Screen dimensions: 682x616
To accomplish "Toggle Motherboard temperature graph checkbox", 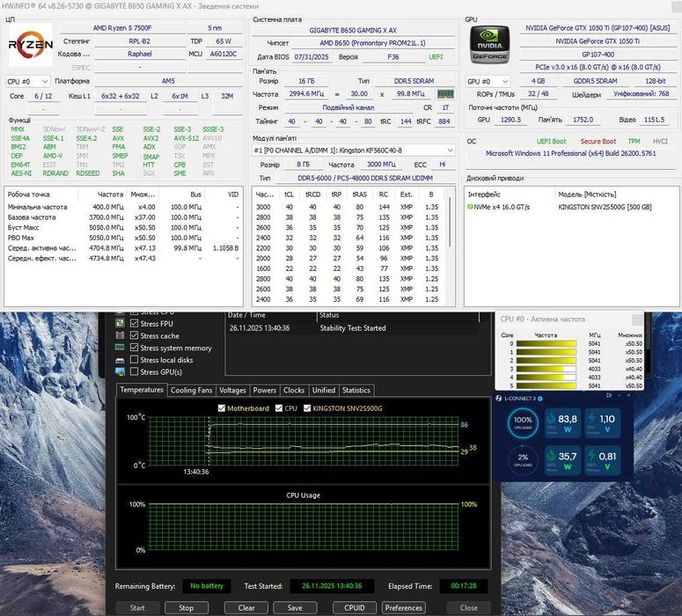I will (222, 408).
